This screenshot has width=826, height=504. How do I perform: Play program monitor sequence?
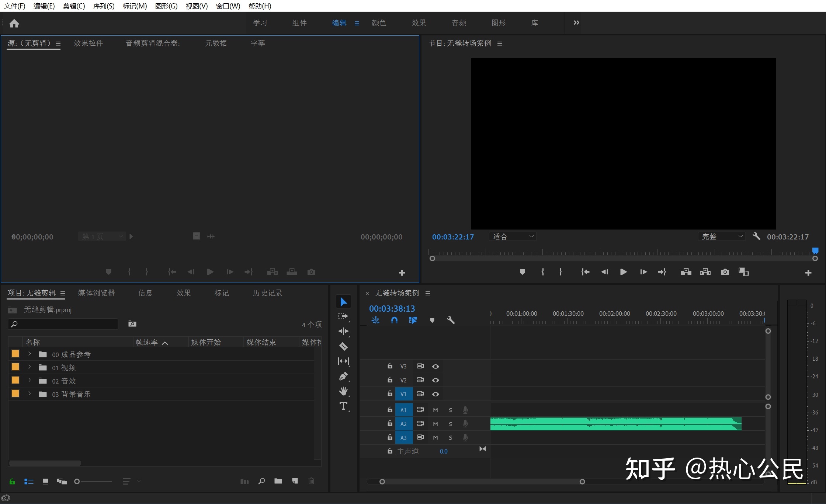[624, 272]
